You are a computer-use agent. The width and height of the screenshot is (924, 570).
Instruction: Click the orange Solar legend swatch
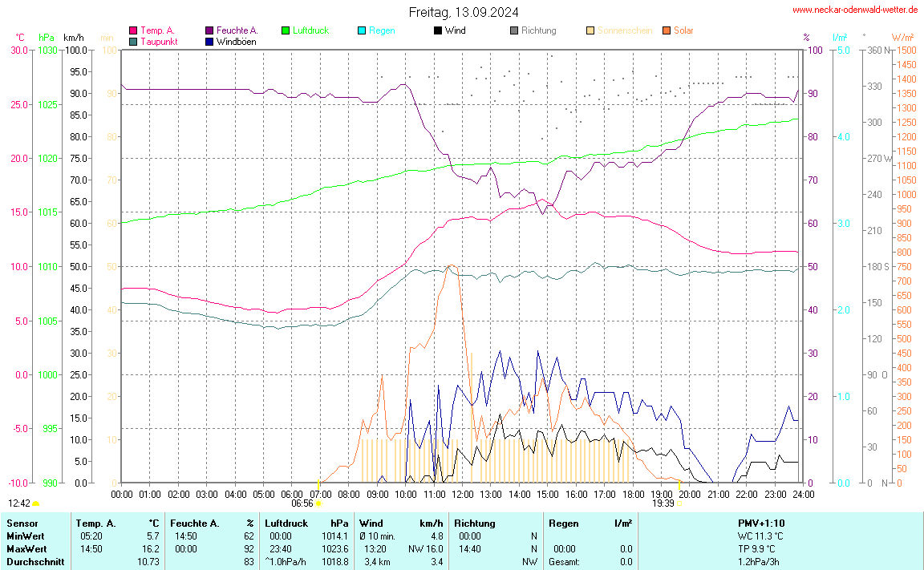pos(667,31)
